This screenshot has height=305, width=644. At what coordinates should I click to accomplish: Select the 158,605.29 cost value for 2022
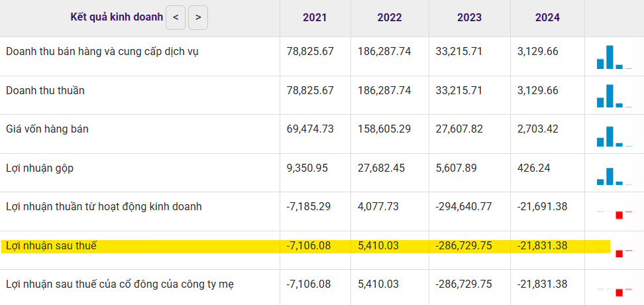[x=384, y=129]
